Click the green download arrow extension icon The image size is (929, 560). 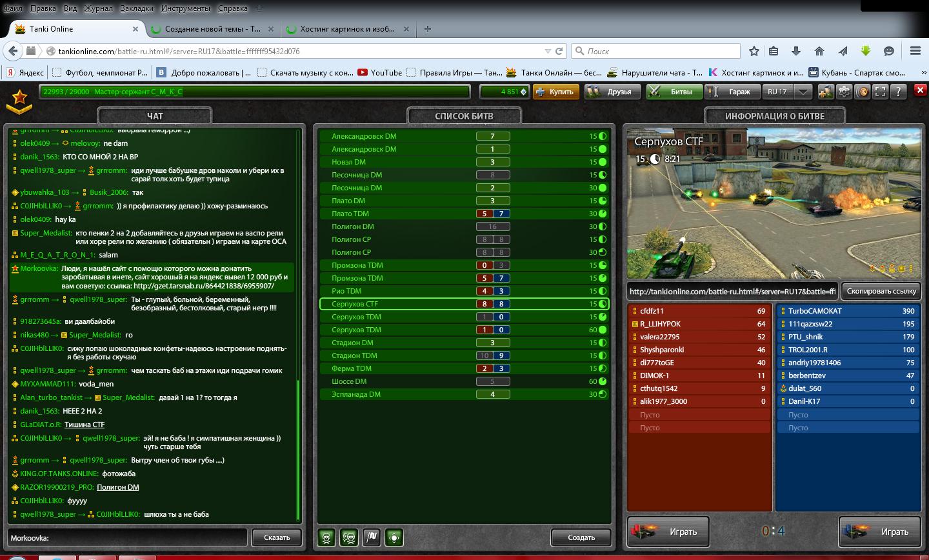point(866,51)
